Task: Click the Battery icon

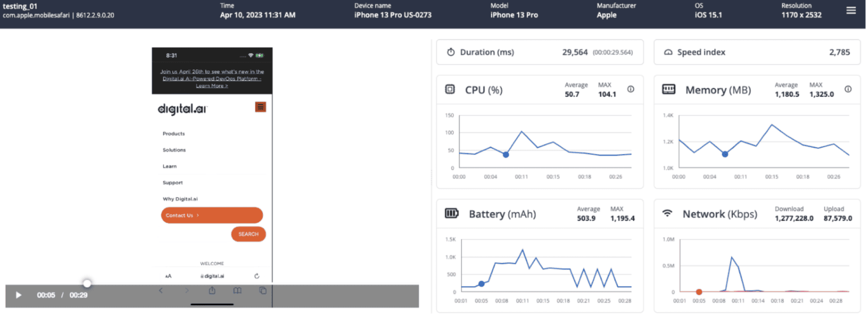Action: (x=452, y=213)
